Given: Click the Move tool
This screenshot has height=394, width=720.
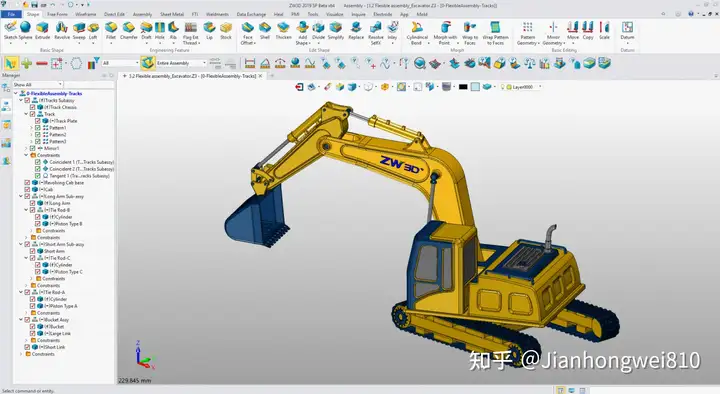Looking at the screenshot, I should (573, 30).
